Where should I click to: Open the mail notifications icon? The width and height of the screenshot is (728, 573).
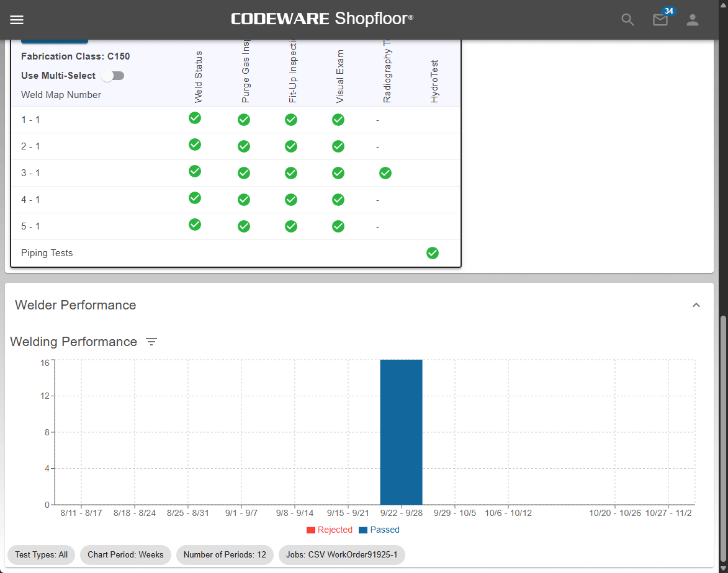pyautogui.click(x=660, y=20)
